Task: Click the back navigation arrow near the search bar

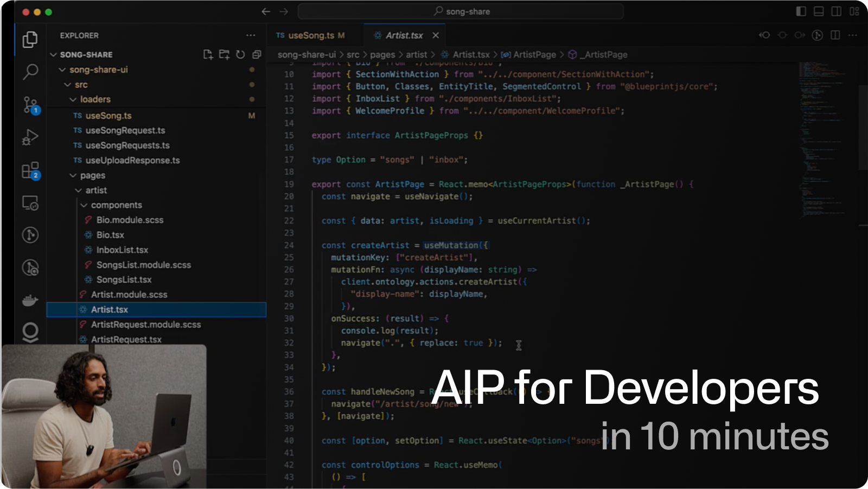Action: 265,11
